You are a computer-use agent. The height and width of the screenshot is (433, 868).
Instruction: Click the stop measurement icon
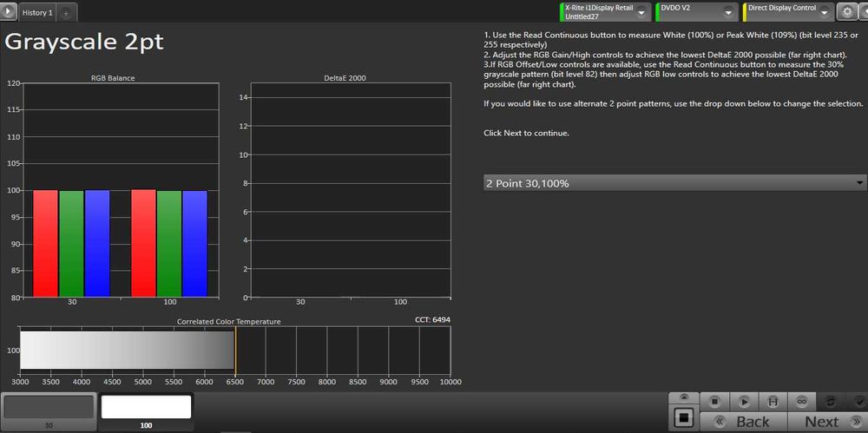714,402
